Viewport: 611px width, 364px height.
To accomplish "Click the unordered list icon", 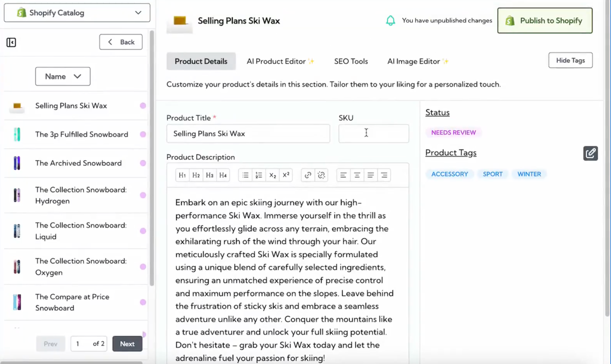I will [246, 175].
